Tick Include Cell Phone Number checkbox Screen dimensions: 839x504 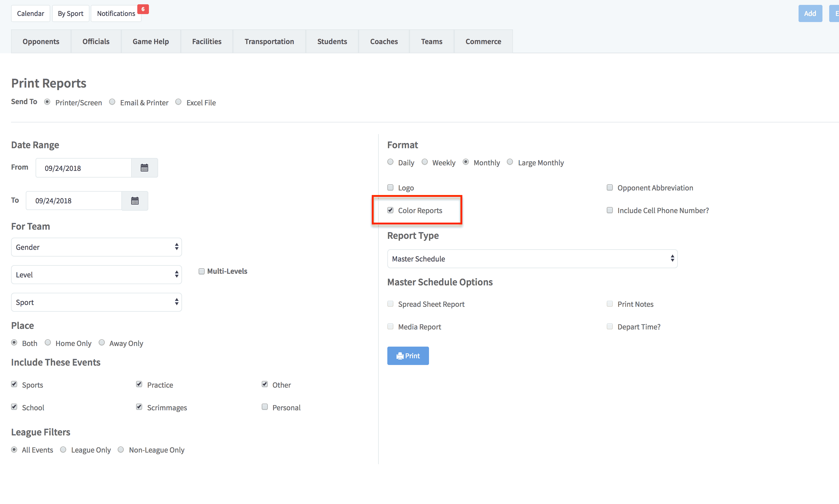tap(610, 210)
